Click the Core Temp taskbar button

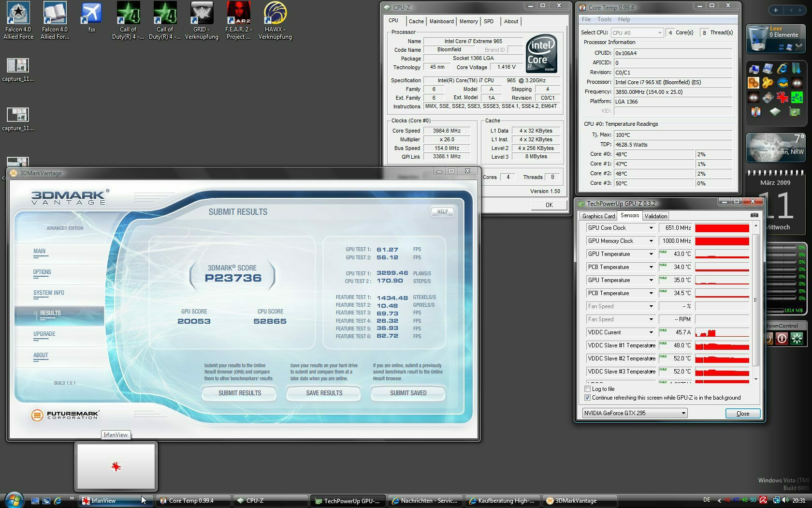pyautogui.click(x=193, y=501)
